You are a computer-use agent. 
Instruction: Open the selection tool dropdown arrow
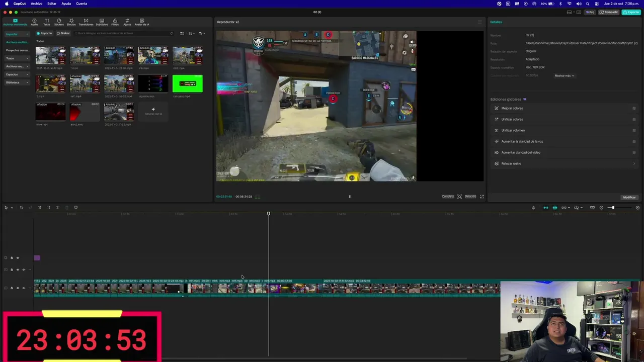click(12, 208)
